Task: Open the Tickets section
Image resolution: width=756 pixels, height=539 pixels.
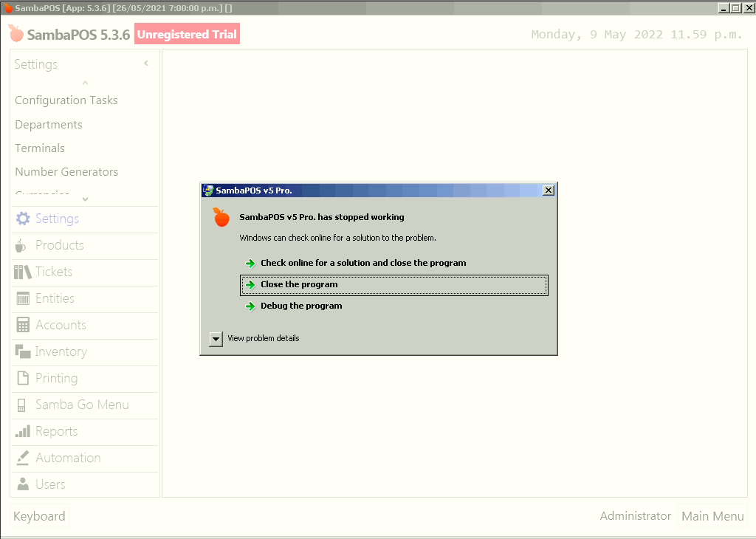Action: pyautogui.click(x=85, y=272)
